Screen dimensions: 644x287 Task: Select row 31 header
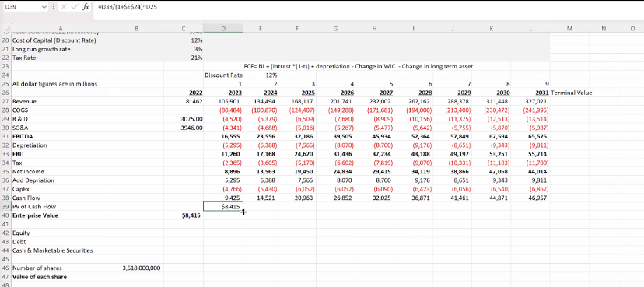[5, 136]
